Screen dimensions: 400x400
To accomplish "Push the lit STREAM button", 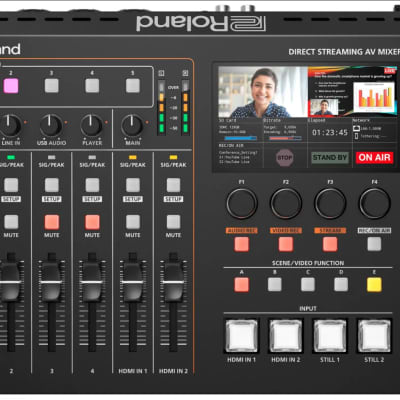I will tap(330, 244).
